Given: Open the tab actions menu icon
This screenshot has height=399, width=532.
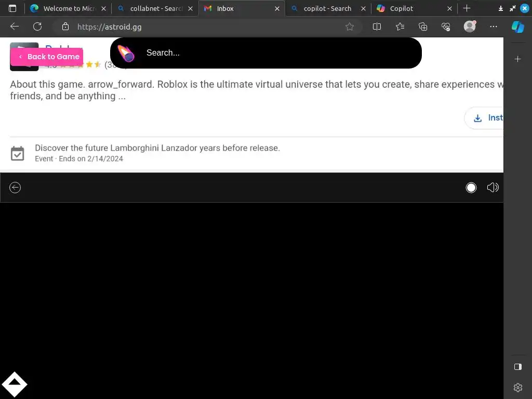Looking at the screenshot, I should tap(12, 8).
